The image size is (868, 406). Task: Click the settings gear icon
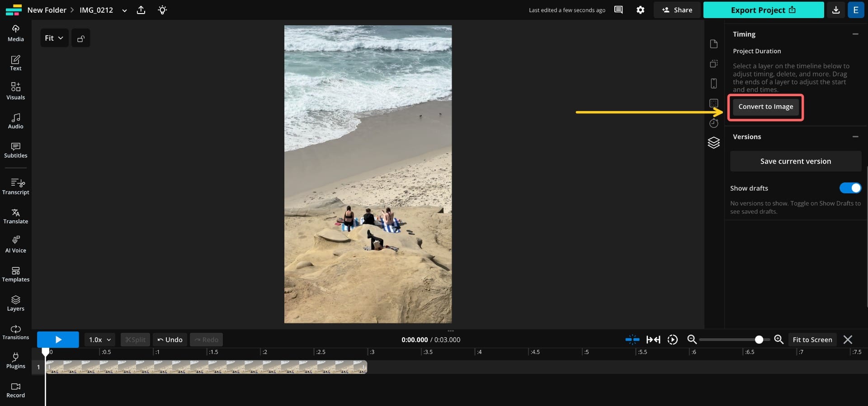pyautogui.click(x=640, y=10)
